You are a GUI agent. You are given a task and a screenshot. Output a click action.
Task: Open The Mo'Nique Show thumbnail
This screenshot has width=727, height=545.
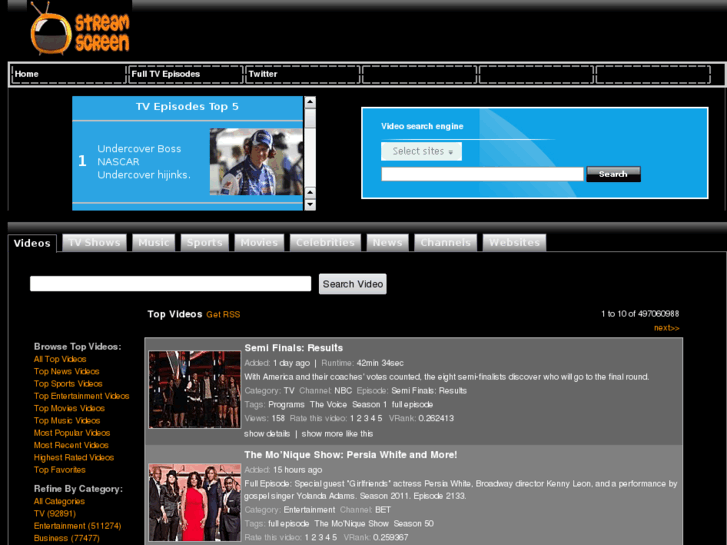[x=195, y=502]
